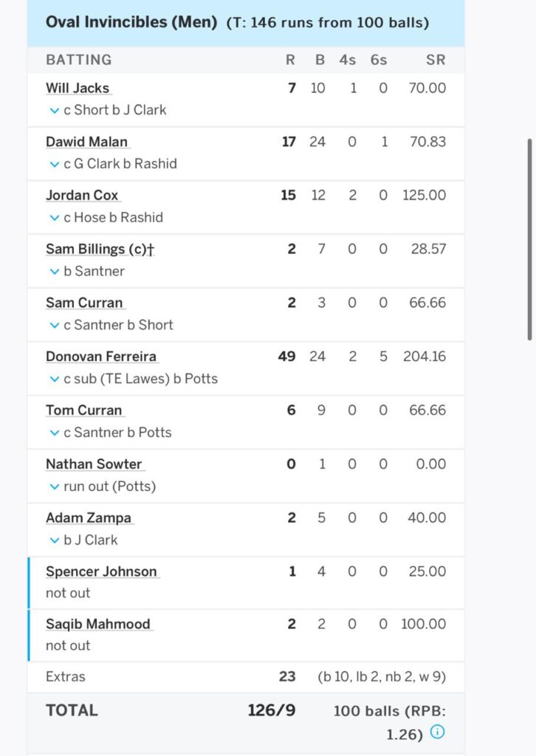
Task: Expand Will Jacks dismissal details chevron
Action: click(x=54, y=110)
